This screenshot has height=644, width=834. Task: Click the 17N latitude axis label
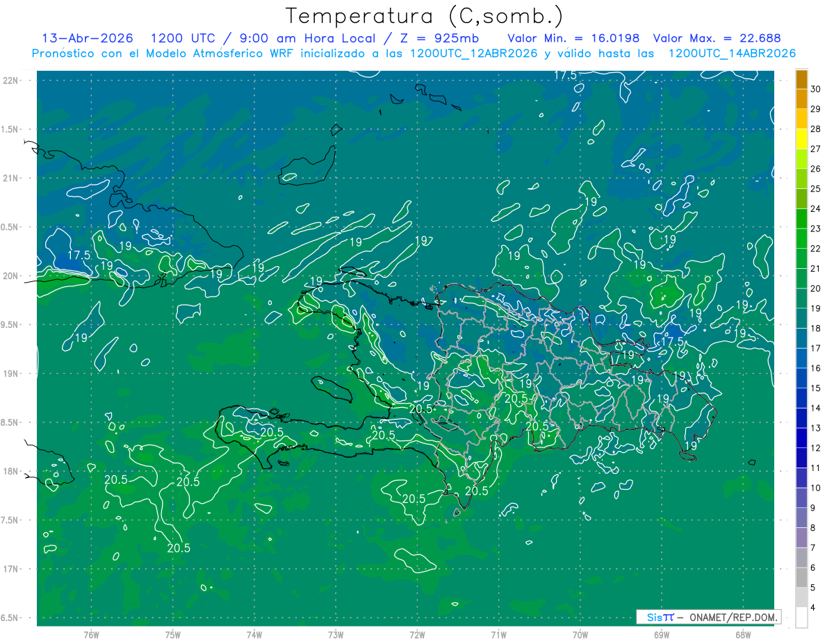[x=11, y=569]
